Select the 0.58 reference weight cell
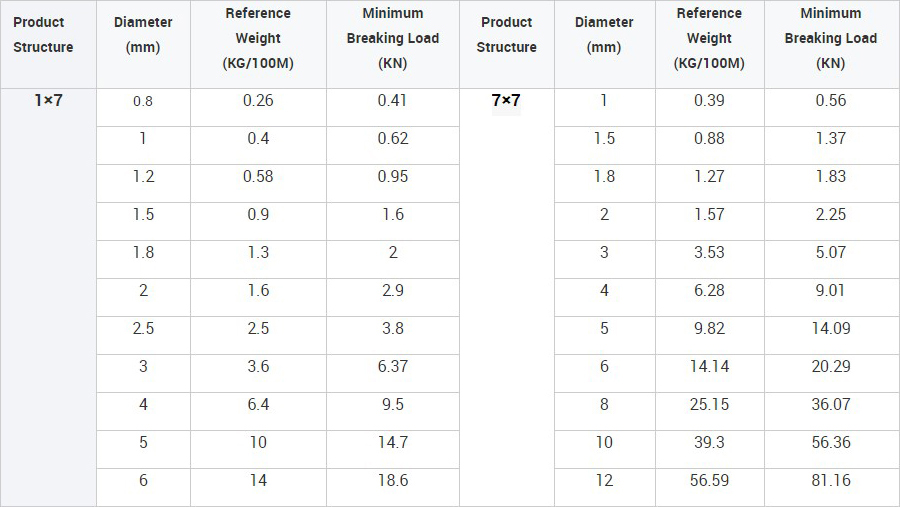This screenshot has height=507, width=900. (x=258, y=176)
